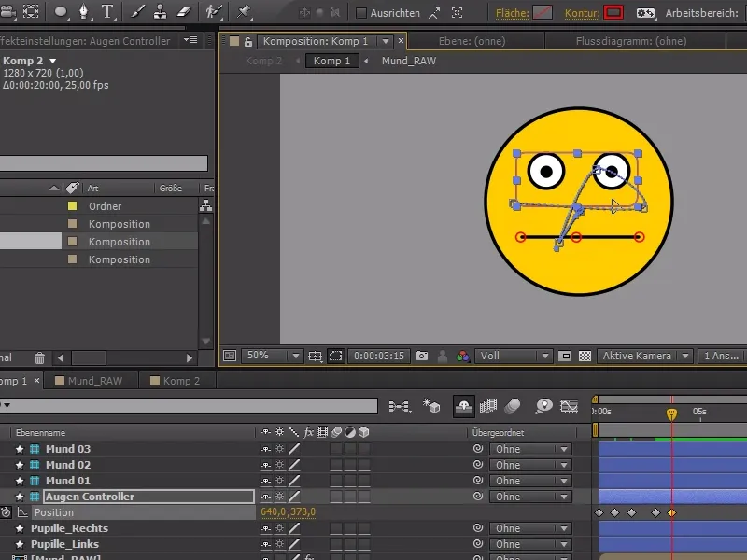Open parent dropdown for Augen Controller
Screen dimensions: 747x560
tap(530, 497)
